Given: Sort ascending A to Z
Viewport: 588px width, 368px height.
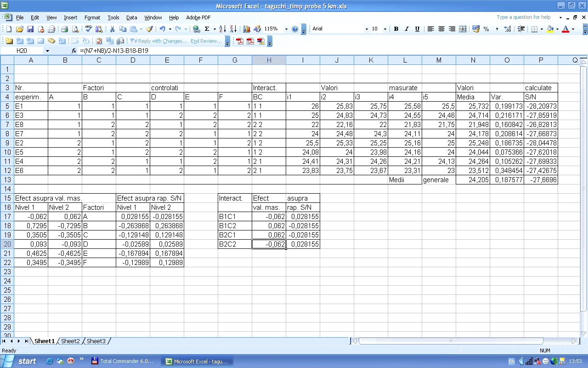Looking at the screenshot, I should point(222,29).
